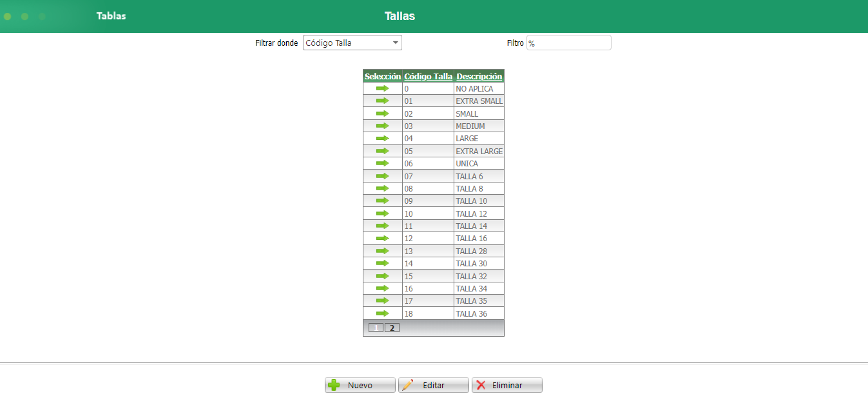
Task: Click the Editar button
Action: pos(434,385)
